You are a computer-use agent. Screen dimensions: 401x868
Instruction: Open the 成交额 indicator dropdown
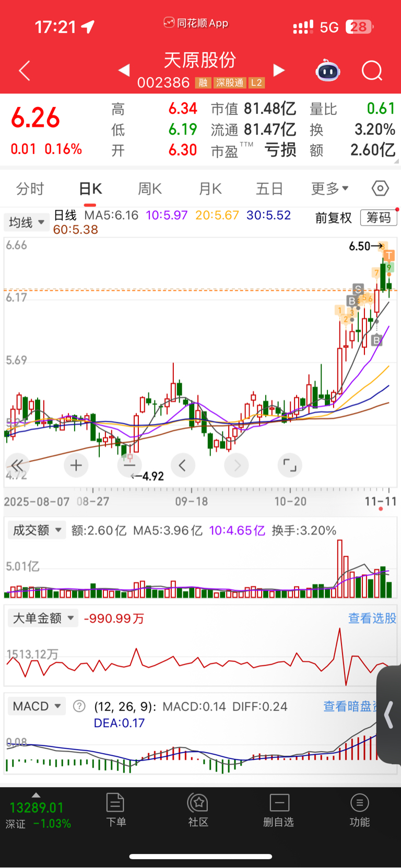tap(37, 530)
